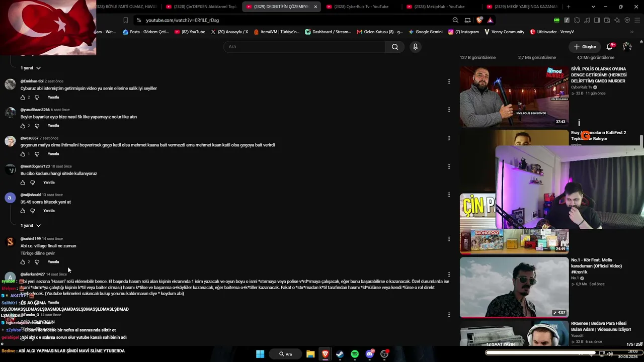Switch to the Çin'DEYKEN Aldıklarım tab
Screen dimensions: 644x362
(201, 7)
